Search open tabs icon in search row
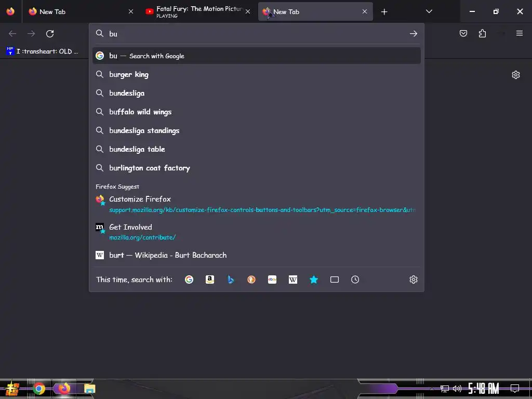The width and height of the screenshot is (532, 399). 335,279
